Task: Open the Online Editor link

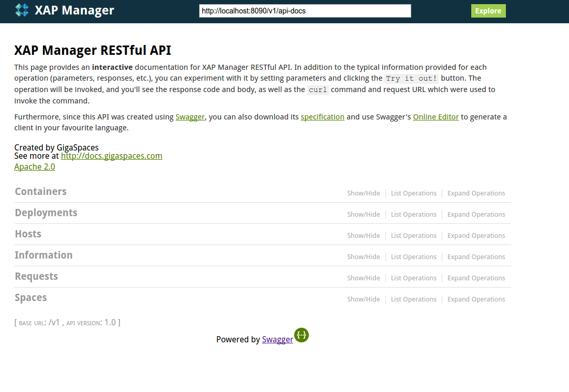Action: click(x=436, y=117)
